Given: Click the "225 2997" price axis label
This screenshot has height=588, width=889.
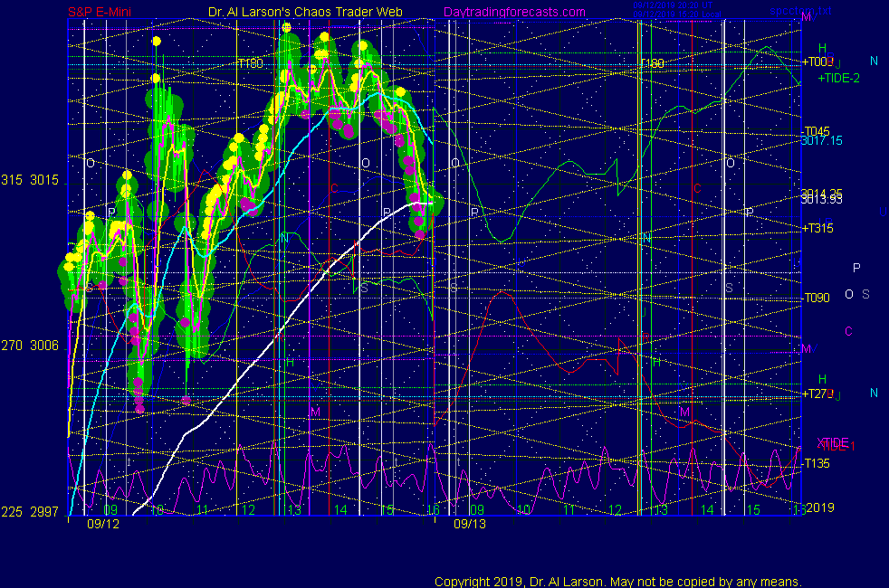Looking at the screenshot, I should pyautogui.click(x=30, y=512).
